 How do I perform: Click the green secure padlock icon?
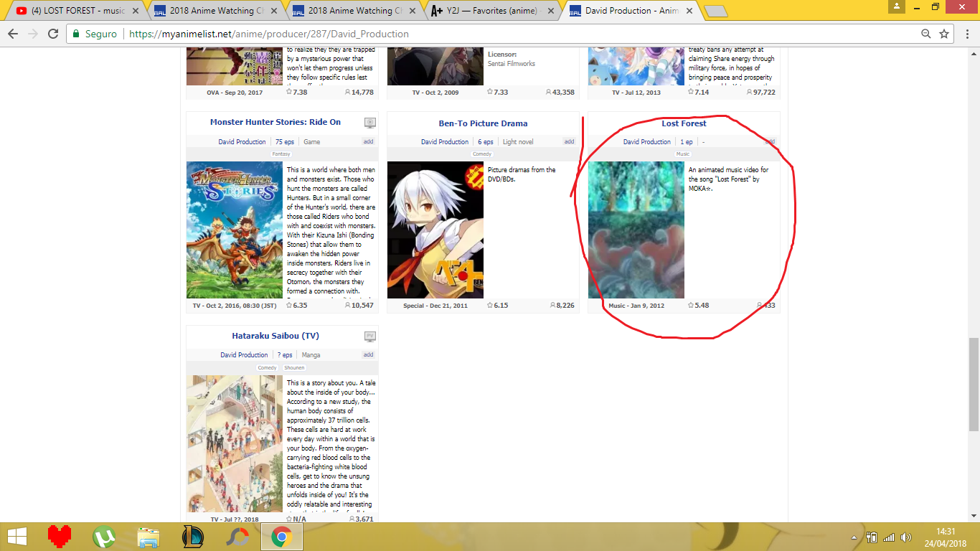tap(77, 34)
